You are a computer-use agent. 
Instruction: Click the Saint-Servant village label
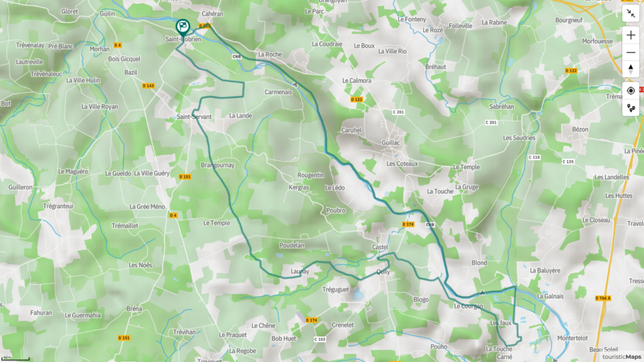pyautogui.click(x=194, y=117)
